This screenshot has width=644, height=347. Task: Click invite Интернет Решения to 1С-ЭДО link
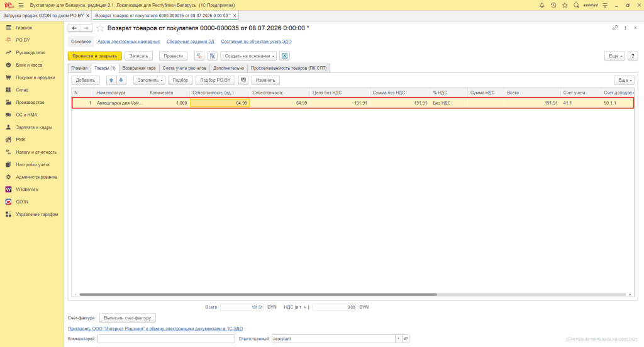coord(155,329)
